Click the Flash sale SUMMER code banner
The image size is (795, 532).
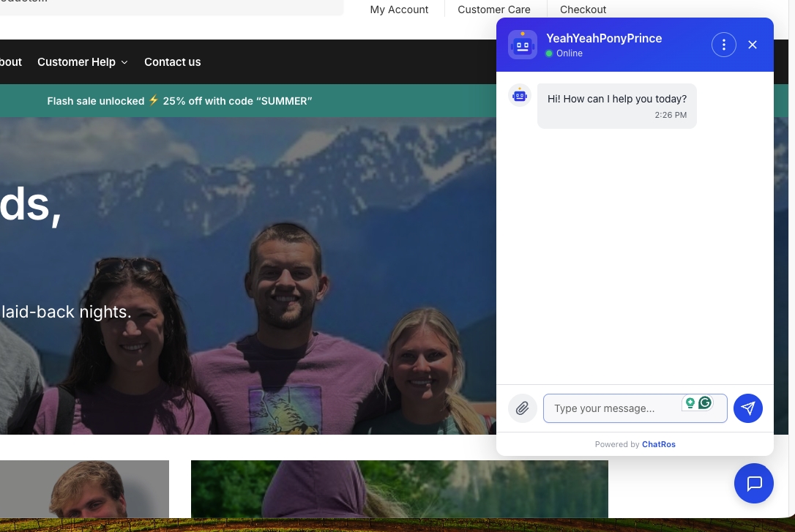pos(179,101)
